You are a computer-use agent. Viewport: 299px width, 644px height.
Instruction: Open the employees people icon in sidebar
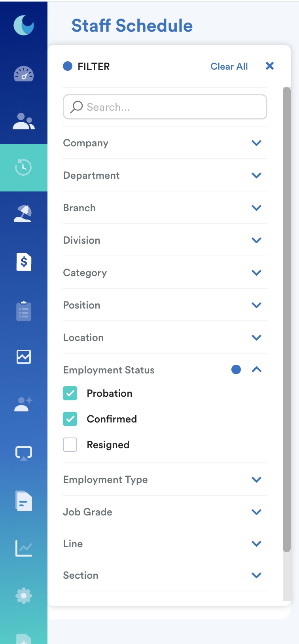(x=24, y=121)
